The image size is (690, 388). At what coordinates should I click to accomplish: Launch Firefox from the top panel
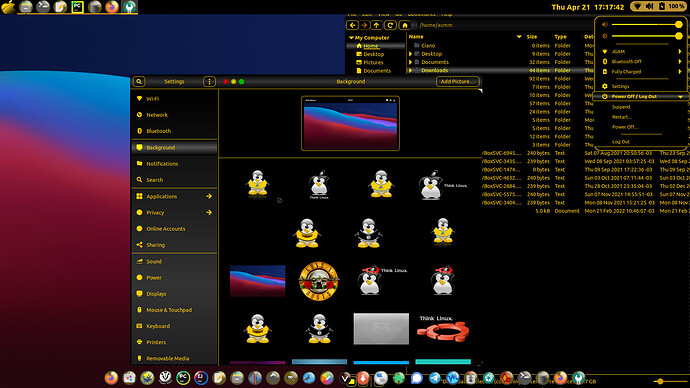pos(112,7)
